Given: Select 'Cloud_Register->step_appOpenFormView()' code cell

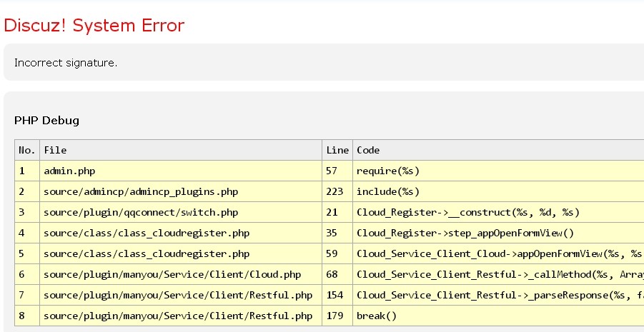Looking at the screenshot, I should click(x=498, y=233).
